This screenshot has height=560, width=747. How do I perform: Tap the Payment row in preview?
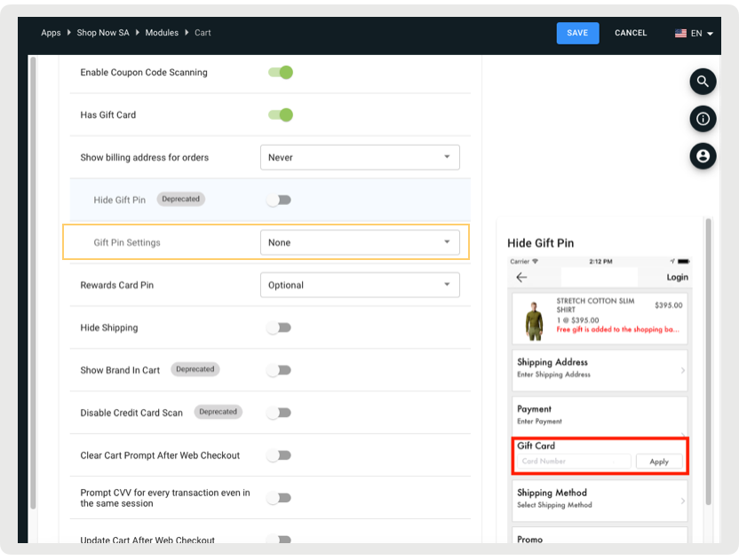pyautogui.click(x=600, y=414)
